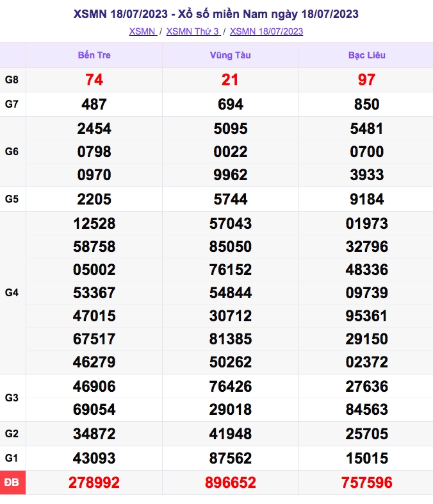Select the Bến Tre column header

[x=94, y=55]
